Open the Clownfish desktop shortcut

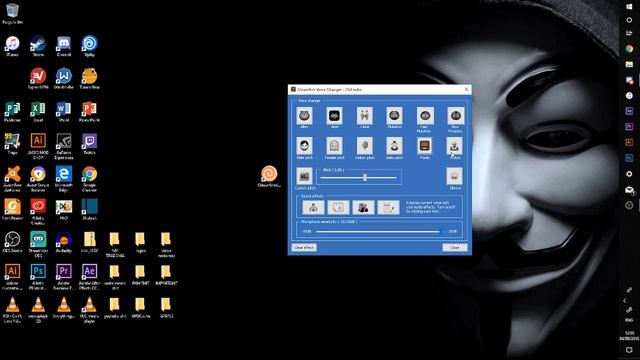click(x=269, y=176)
